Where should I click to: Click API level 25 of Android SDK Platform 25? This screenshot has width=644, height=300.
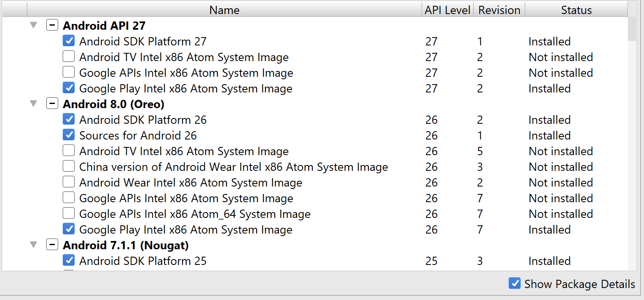click(x=432, y=261)
